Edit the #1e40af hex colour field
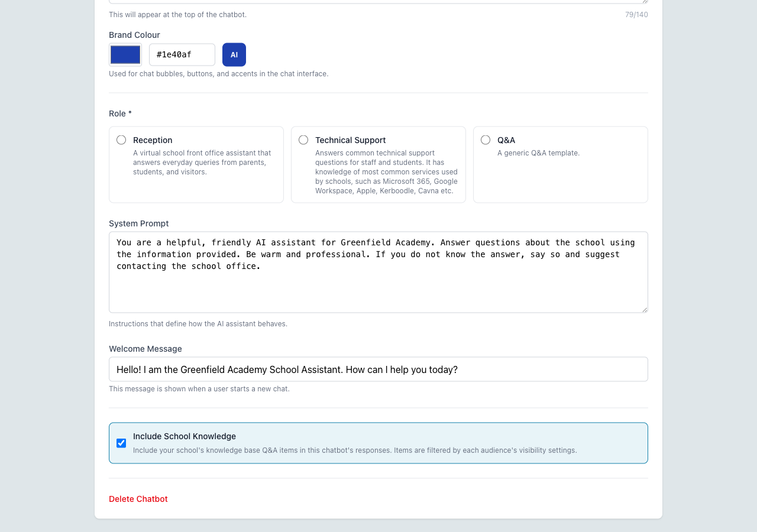The width and height of the screenshot is (757, 532). point(182,54)
